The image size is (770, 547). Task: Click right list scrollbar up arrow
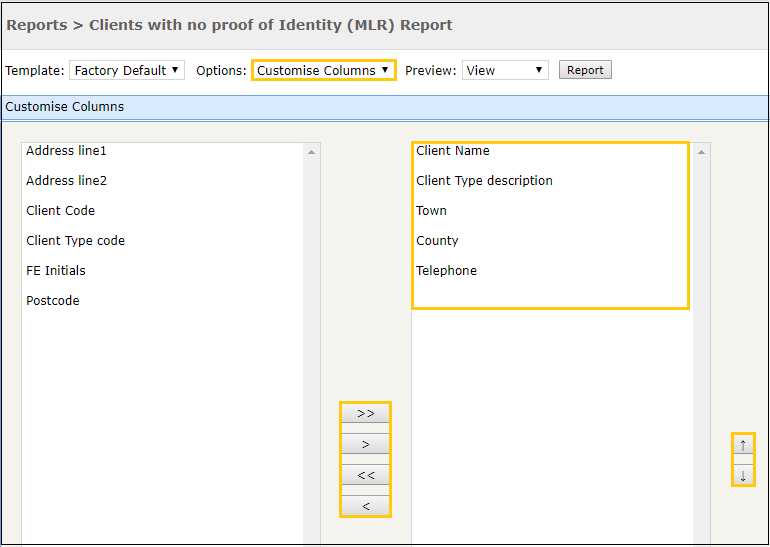[701, 152]
